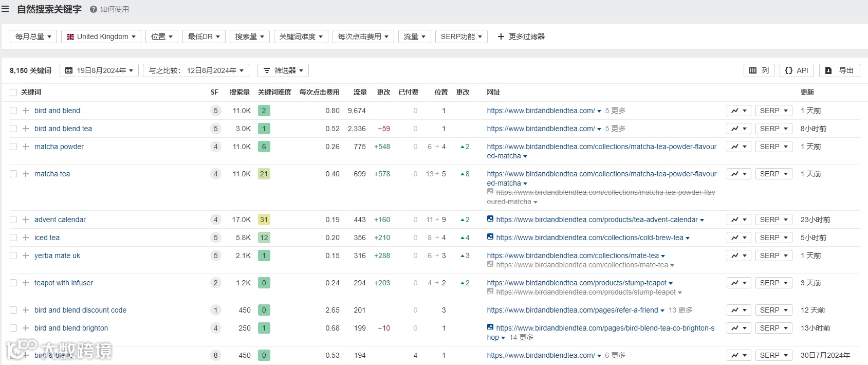Check the 'matcha tea' row checkbox

[x=13, y=174]
